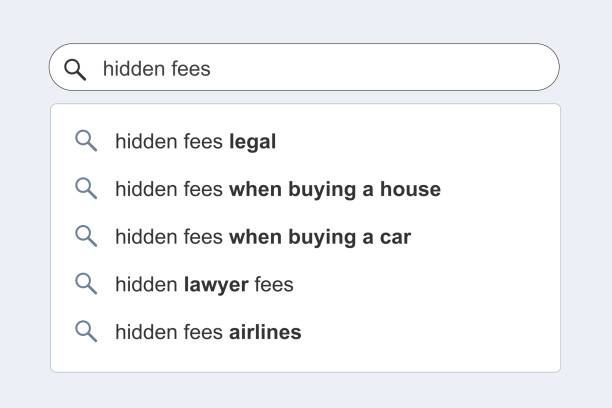612x408 pixels.
Task: Click the typed text 'hidden fees' in the search bar
Action: (156, 69)
